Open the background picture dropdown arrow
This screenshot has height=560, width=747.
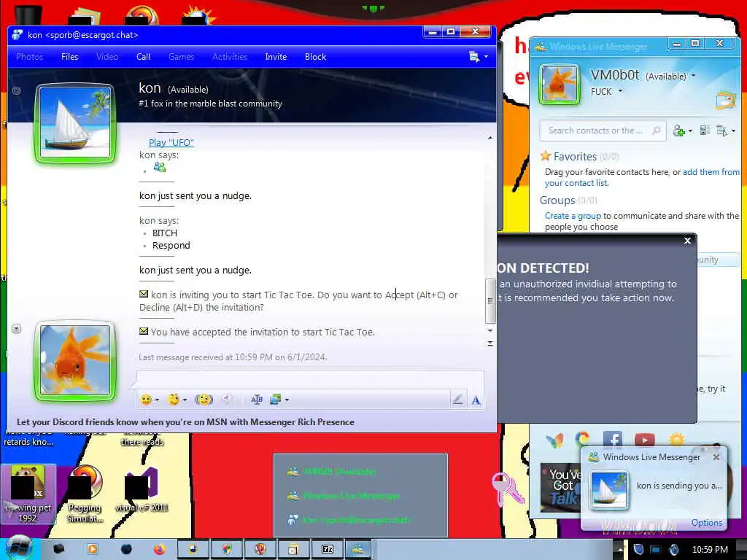[x=287, y=400]
